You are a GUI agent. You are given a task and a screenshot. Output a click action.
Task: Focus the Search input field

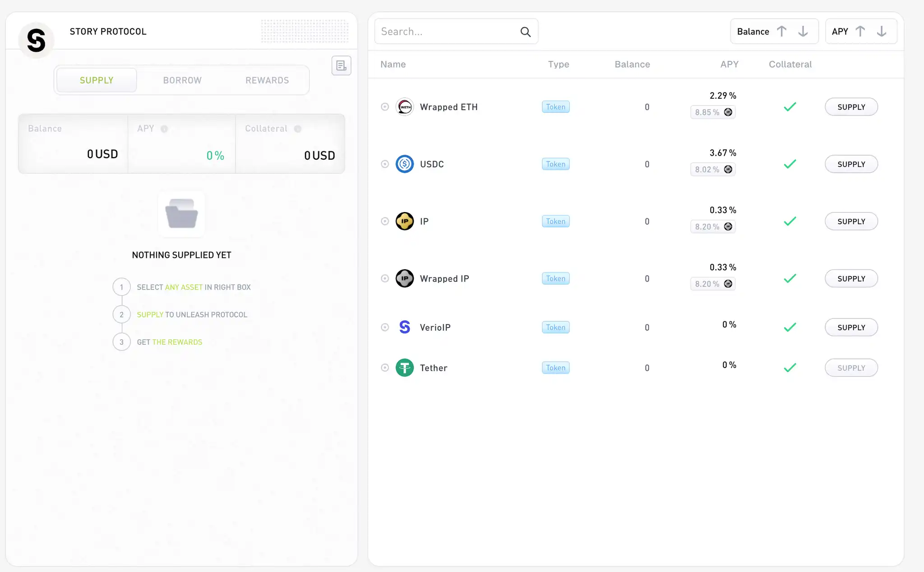[x=447, y=32]
